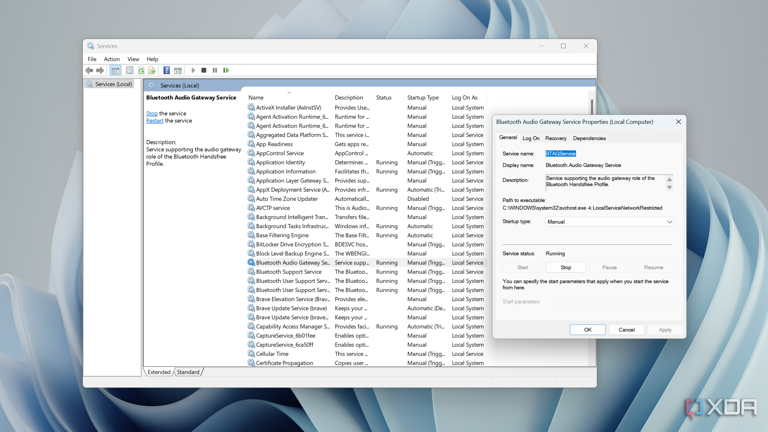Viewport: 768px width, 432px height.
Task: Open the Startup type dropdown
Action: [x=609, y=222]
